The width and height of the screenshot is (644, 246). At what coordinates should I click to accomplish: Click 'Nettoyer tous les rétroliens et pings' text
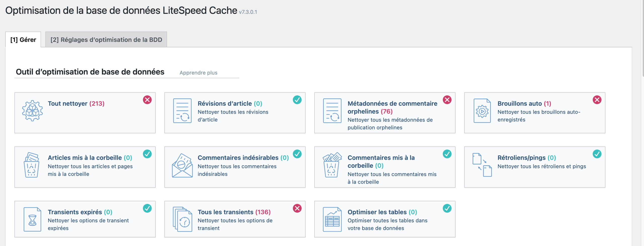pyautogui.click(x=542, y=166)
